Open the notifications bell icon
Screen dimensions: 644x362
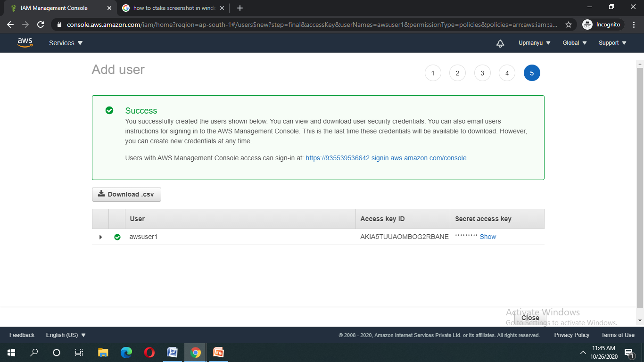[500, 43]
